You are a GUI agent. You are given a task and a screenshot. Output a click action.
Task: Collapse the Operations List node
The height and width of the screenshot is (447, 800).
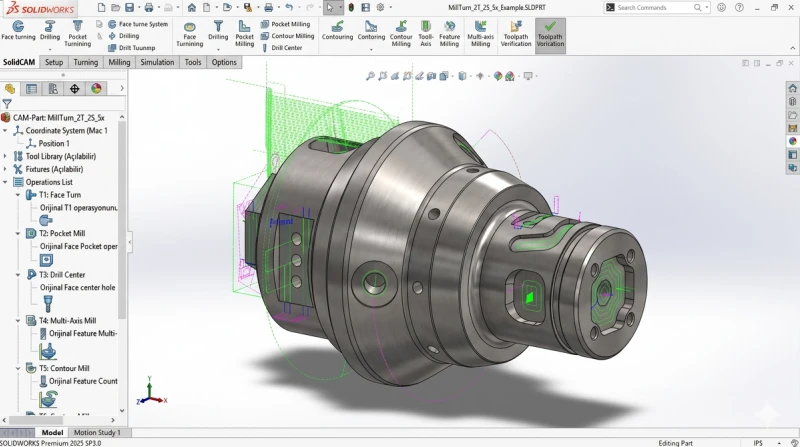tap(5, 182)
